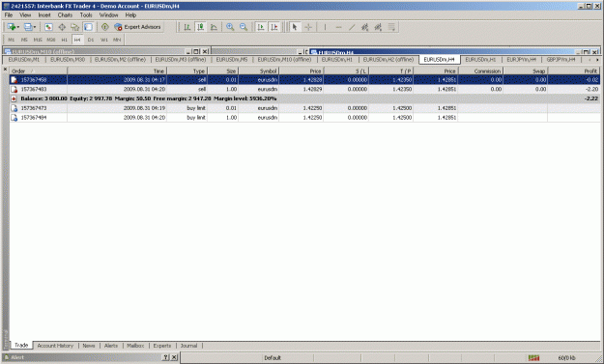Sort by the Order column header
The height and width of the screenshot is (364, 604).
coord(39,70)
